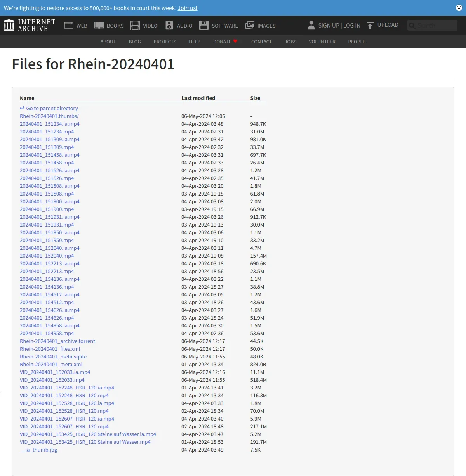Screen dimensions: 466x476
Task: Click the Name column header
Action: (27, 98)
